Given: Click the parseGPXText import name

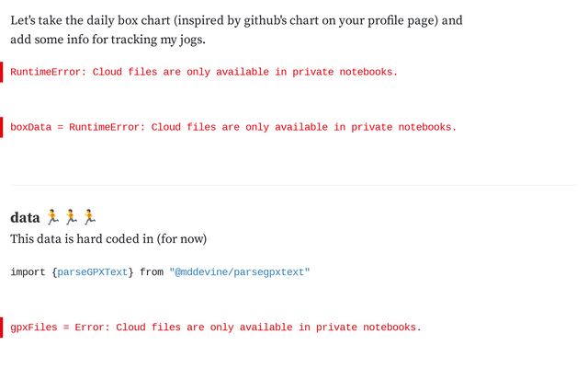Looking at the screenshot, I should (92, 272).
